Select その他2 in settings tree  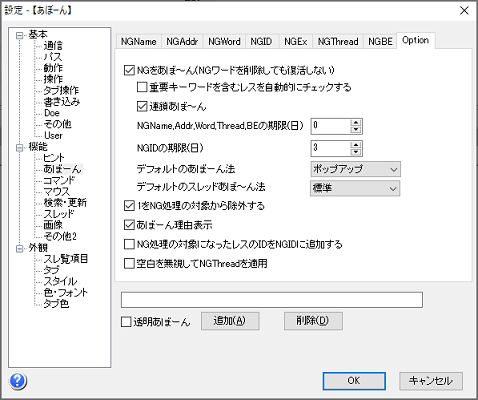click(60, 236)
